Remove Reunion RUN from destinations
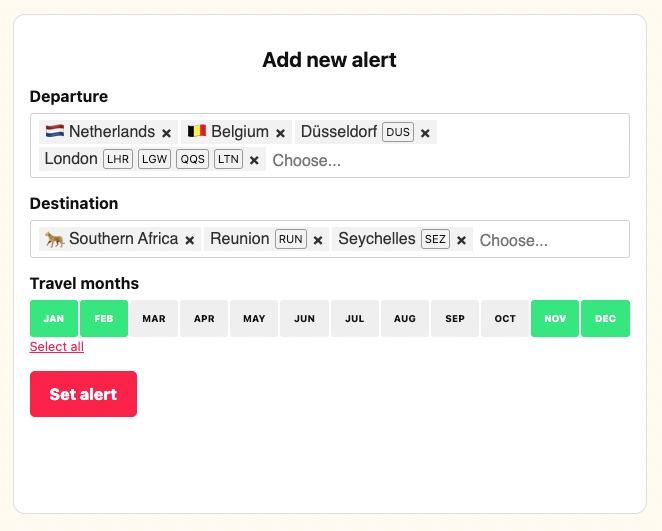This screenshot has width=662, height=531. 318,240
